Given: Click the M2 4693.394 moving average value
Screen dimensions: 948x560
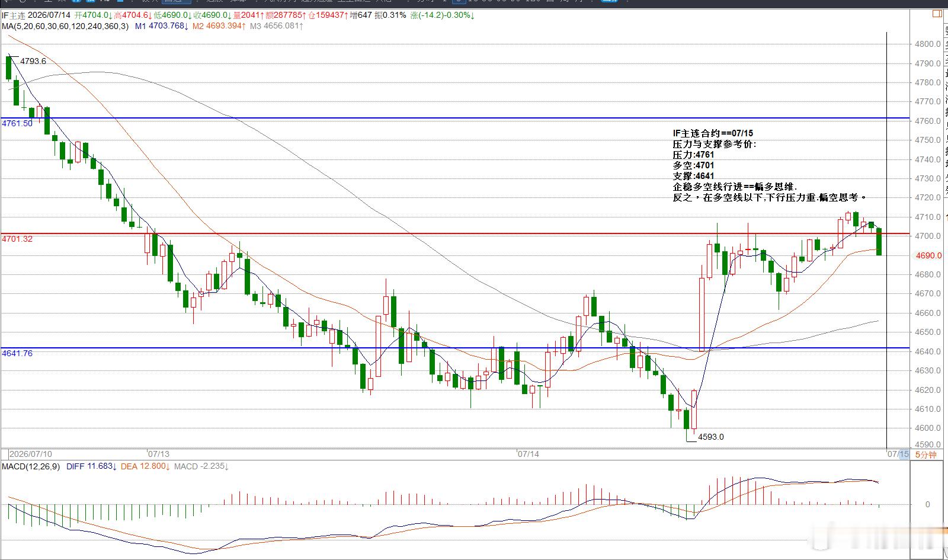Looking at the screenshot, I should (219, 26).
